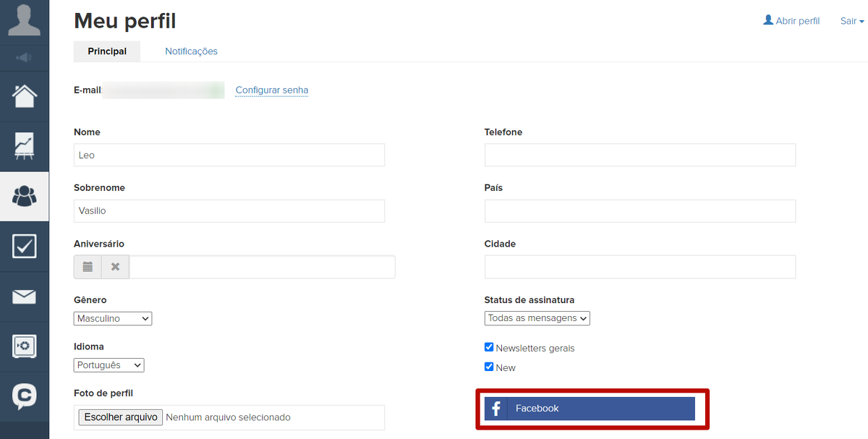This screenshot has height=439, width=868.
Task: Click the safe vault sidebar icon
Action: click(x=25, y=346)
